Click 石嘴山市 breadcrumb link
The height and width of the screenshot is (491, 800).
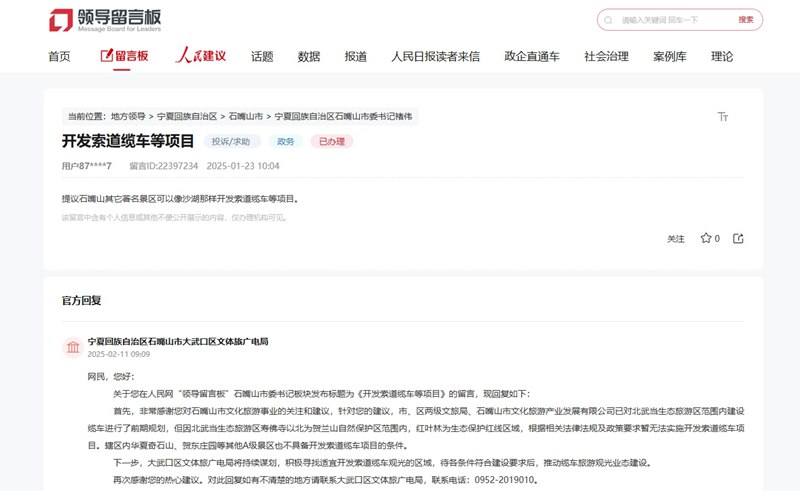tap(245, 117)
